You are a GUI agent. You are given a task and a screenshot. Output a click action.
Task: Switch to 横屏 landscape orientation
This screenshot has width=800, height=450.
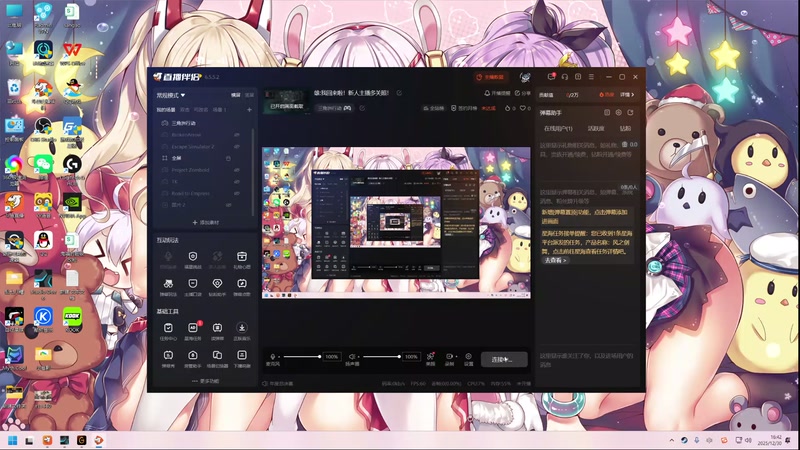[235, 95]
